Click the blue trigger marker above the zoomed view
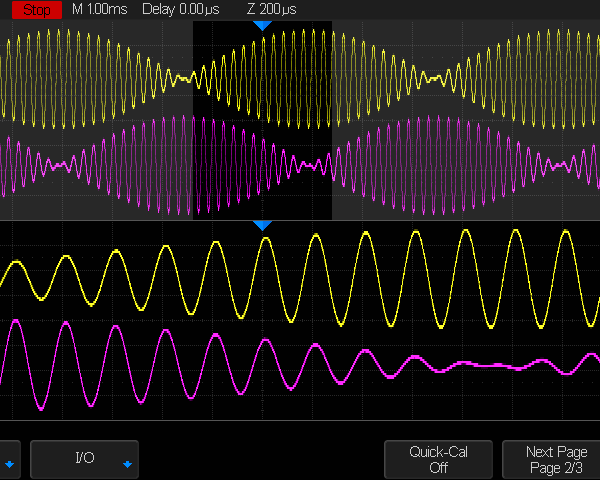The width and height of the screenshot is (600, 480). [262, 226]
